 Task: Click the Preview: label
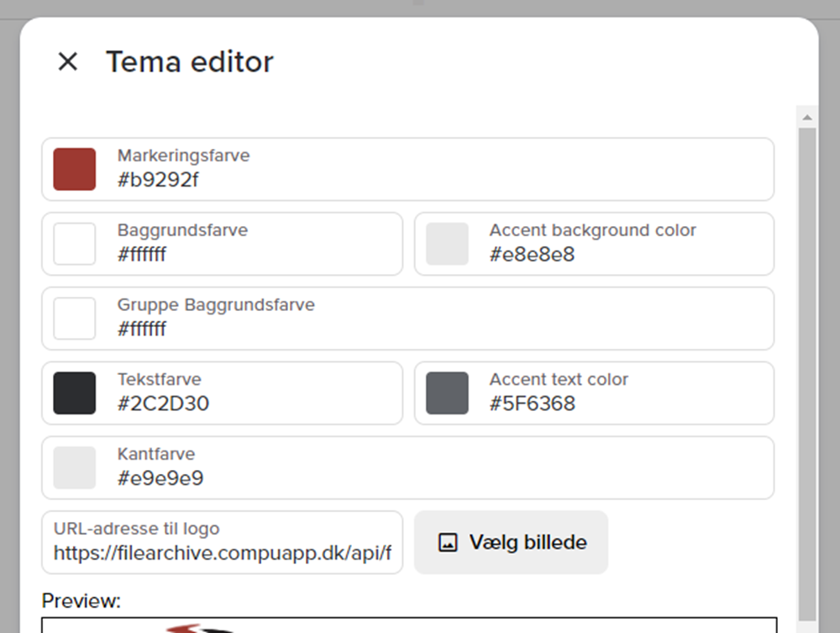point(81,601)
